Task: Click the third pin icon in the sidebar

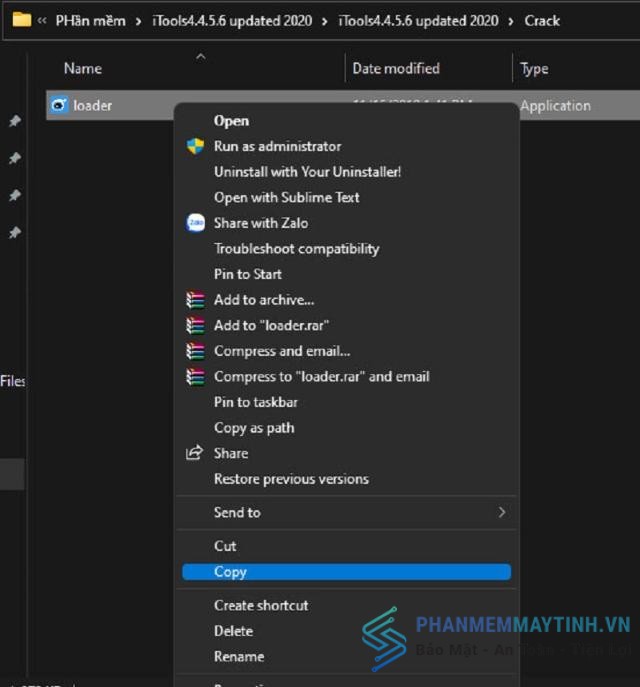Action: [x=15, y=195]
